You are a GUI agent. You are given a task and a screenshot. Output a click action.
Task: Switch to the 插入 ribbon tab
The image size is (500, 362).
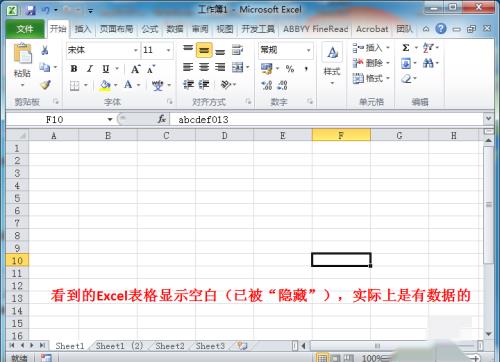tap(83, 29)
